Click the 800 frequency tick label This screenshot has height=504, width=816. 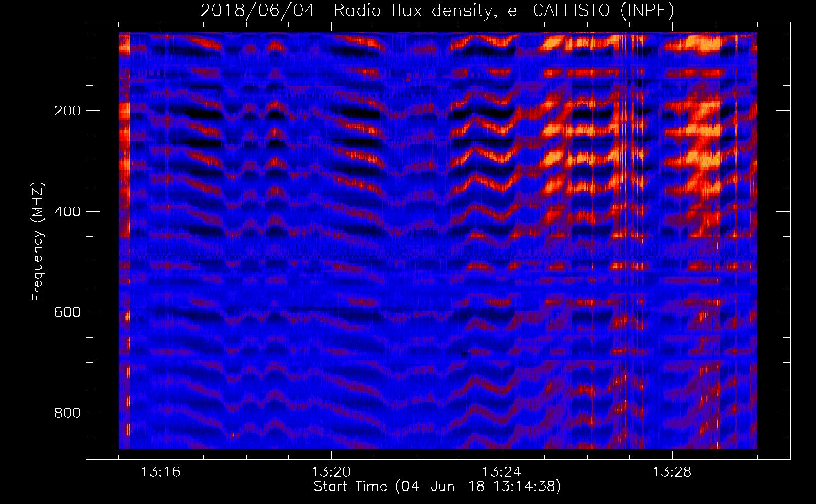click(68, 413)
